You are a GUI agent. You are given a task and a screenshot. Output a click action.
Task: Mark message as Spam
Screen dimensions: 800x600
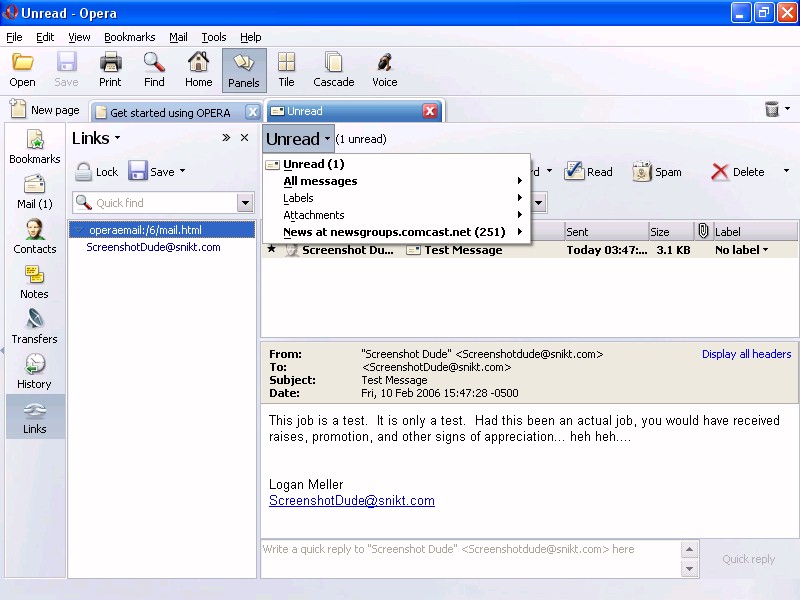click(x=656, y=172)
